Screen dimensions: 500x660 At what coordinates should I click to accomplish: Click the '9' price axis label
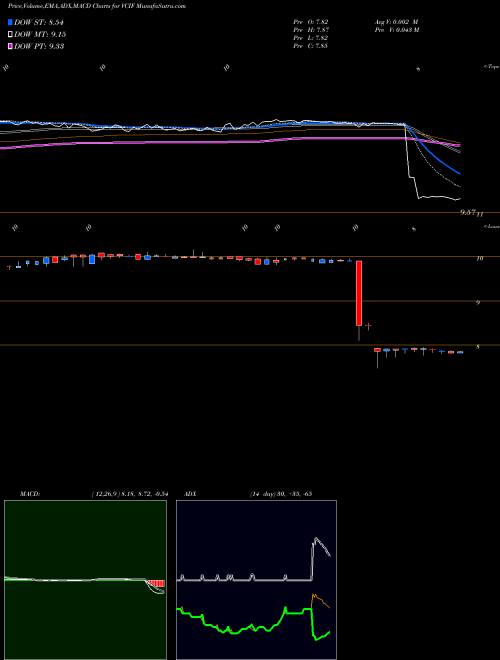[x=478, y=302]
